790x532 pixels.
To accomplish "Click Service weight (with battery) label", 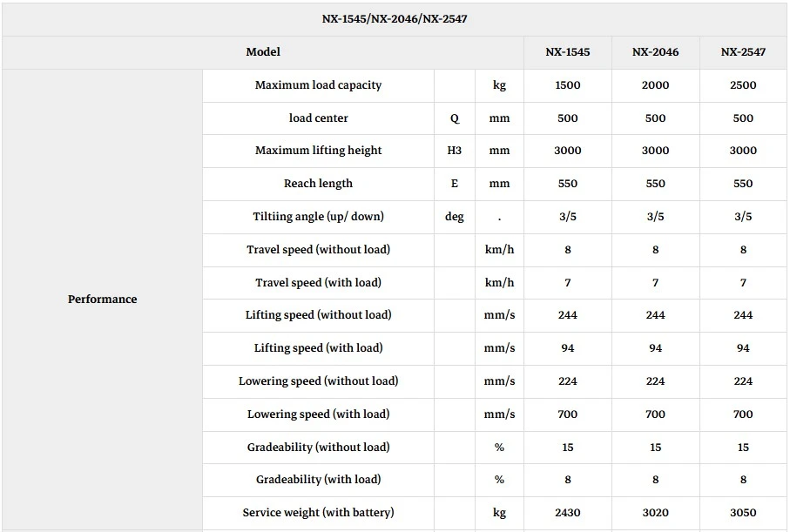I will click(x=318, y=513).
